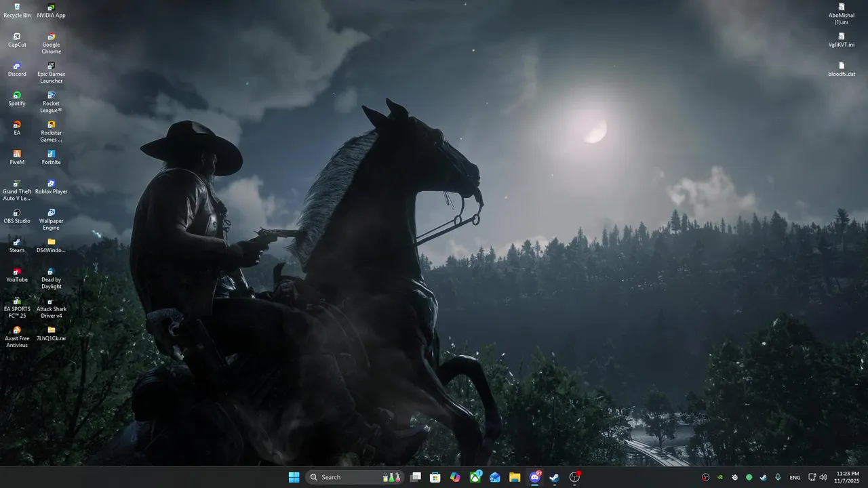Open Roblox Player desktop shortcut
Viewport: 868px width, 488px height.
coord(51,187)
